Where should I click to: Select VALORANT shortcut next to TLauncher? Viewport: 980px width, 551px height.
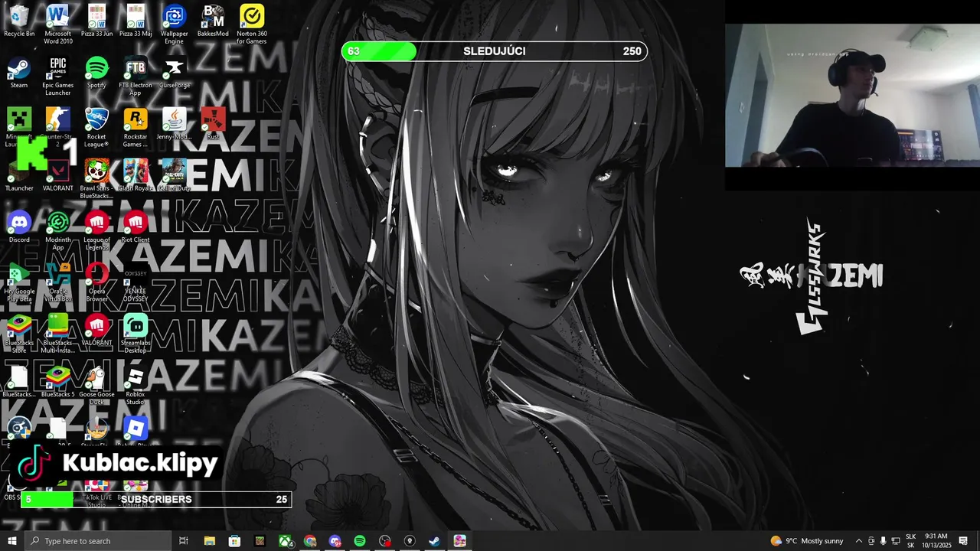tap(58, 175)
